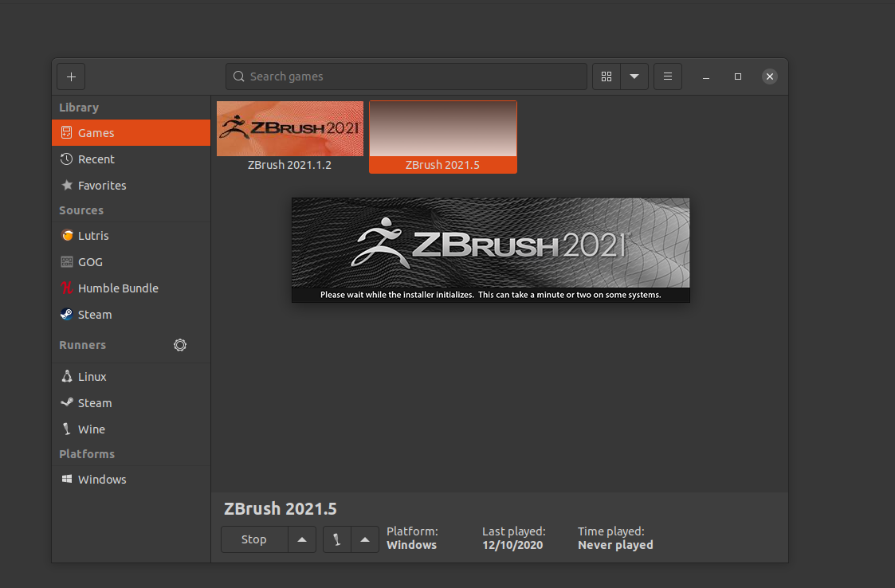Viewport: 895px width, 588px height.
Task: Click the Last played date 12/10/2020
Action: click(512, 545)
